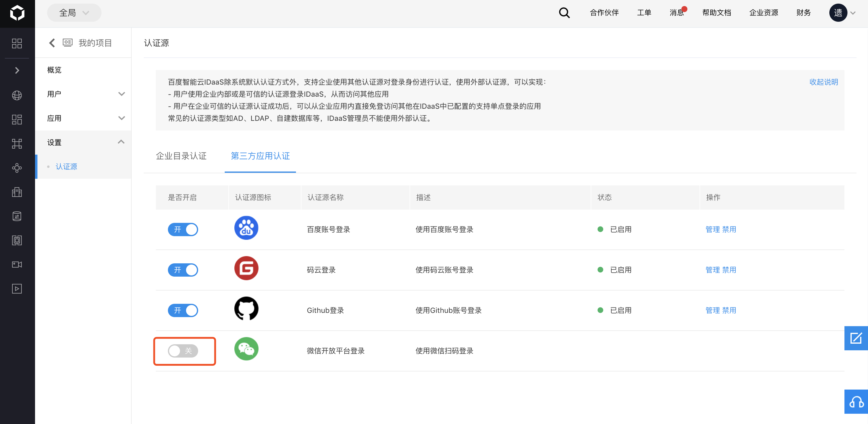868x424 pixels.
Task: Click the Baidu Cloud logo at top left
Action: click(17, 13)
